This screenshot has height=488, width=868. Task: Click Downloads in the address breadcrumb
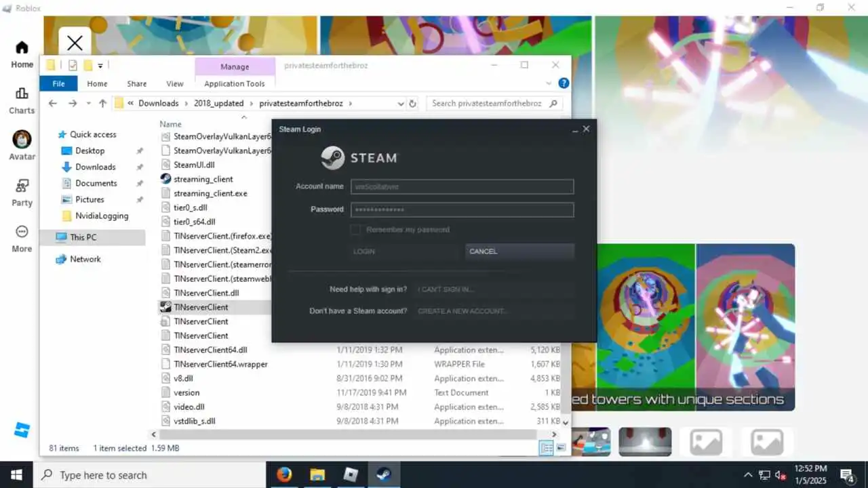pyautogui.click(x=159, y=104)
